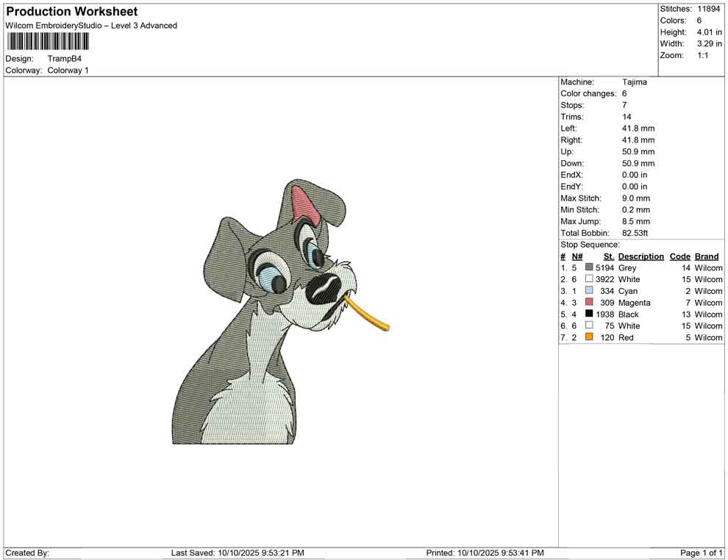
Task: Click the Grey description in stop 1
Action: pyautogui.click(x=627, y=268)
